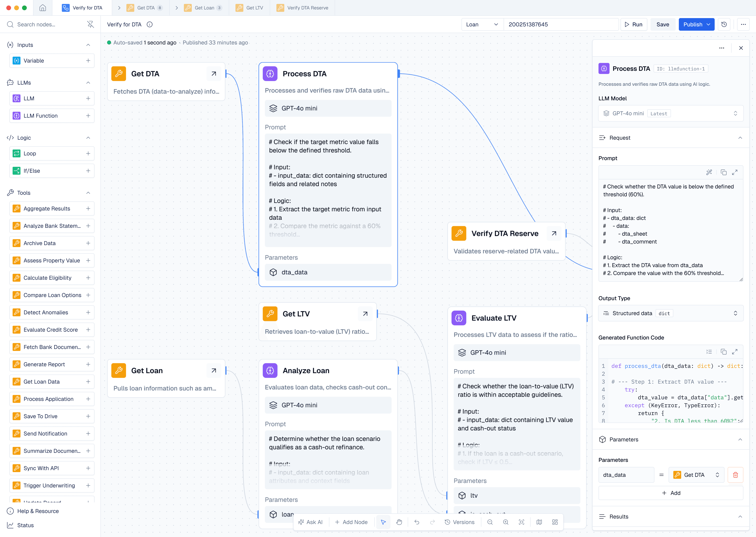The width and height of the screenshot is (756, 537).
Task: Delete the dta_data parameter using the trash icon
Action: tap(735, 475)
